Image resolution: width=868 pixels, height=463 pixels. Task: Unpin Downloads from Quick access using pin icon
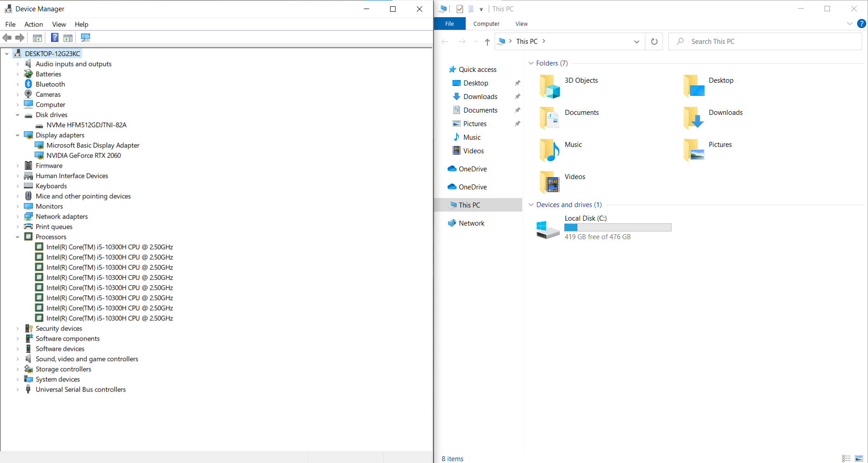click(517, 97)
